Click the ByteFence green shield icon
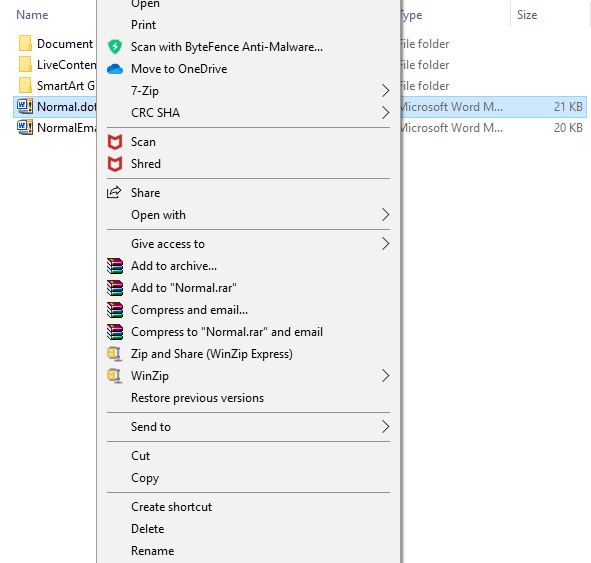591x563 pixels. coord(115,47)
